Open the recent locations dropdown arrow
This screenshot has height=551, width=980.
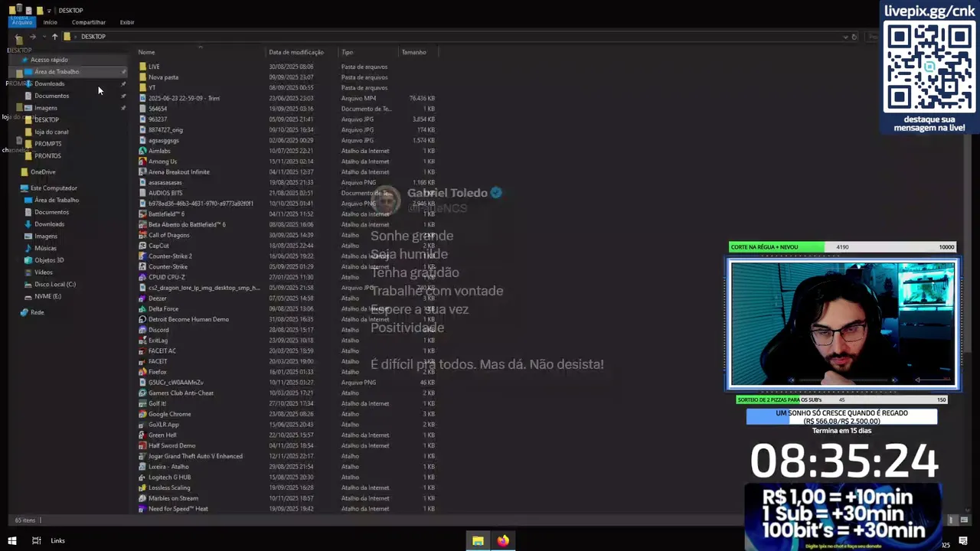44,37
